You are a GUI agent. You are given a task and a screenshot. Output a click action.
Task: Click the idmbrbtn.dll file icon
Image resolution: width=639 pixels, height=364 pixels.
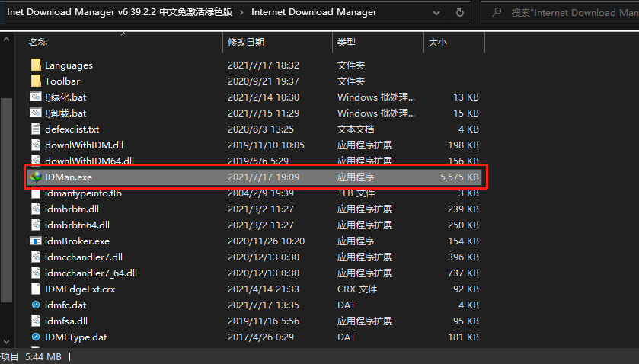tap(36, 209)
